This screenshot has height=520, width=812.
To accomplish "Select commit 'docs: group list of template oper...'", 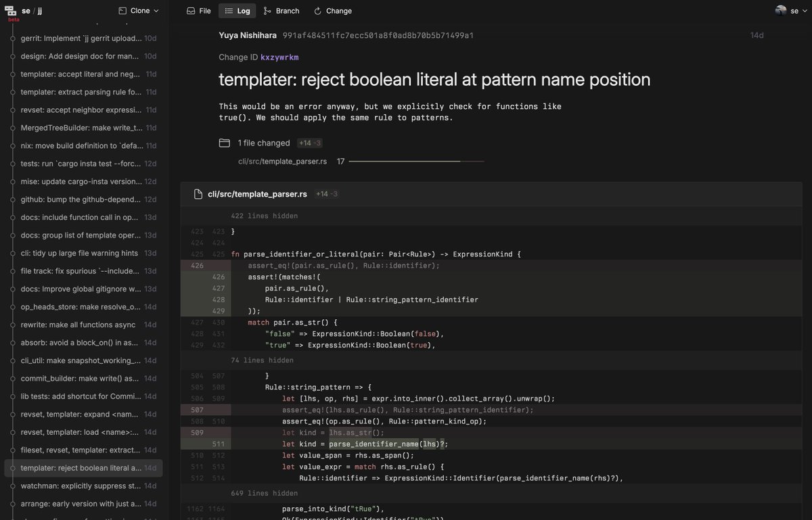I will [84, 235].
